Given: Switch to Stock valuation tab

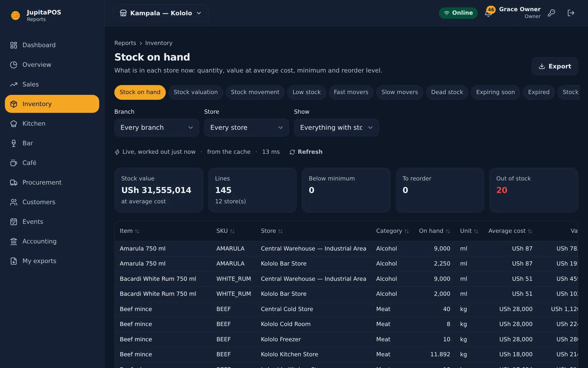Looking at the screenshot, I should (196, 92).
